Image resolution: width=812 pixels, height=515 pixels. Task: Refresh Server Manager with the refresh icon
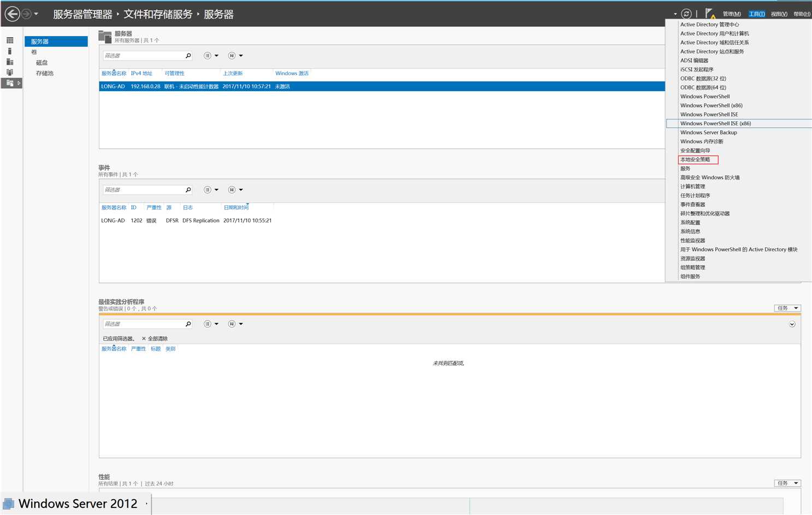tap(686, 14)
